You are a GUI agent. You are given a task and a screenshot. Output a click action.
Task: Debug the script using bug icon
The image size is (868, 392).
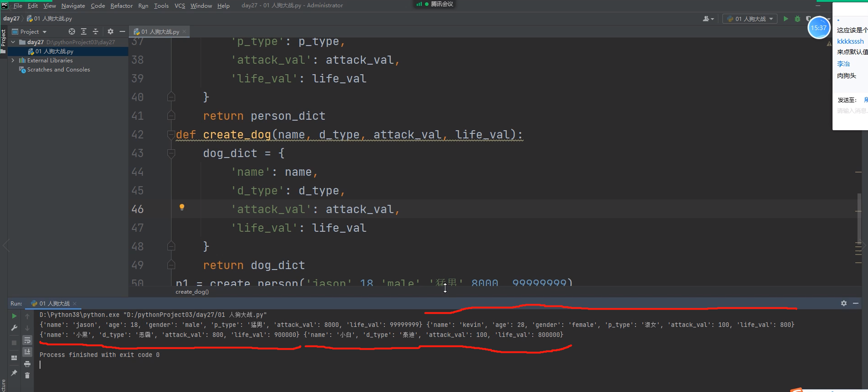tap(797, 19)
